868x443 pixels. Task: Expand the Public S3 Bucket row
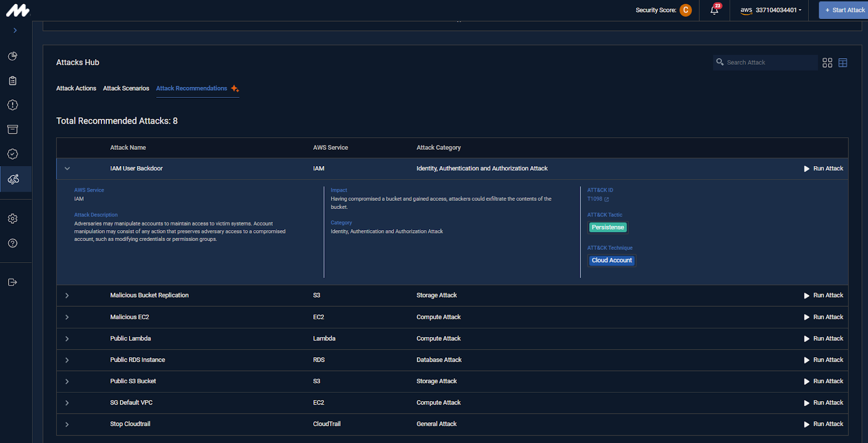click(67, 382)
